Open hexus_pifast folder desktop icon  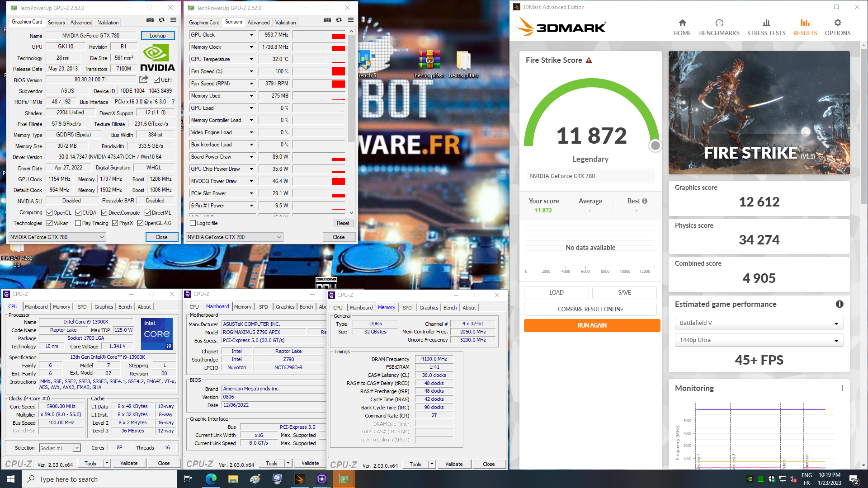(463, 64)
